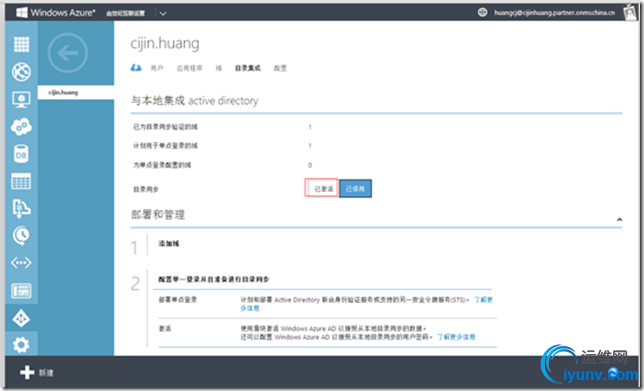Click step 1 添加域
644x391 pixels.
pyautogui.click(x=169, y=244)
